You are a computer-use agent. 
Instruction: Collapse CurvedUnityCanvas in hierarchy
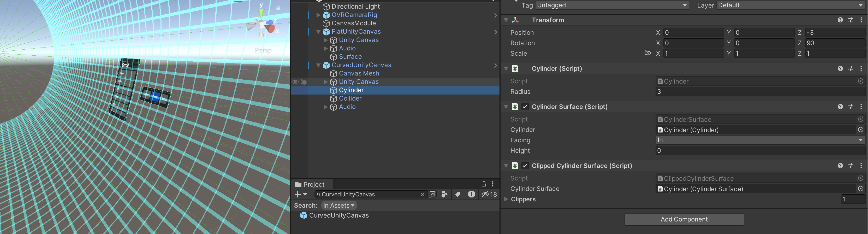[318, 65]
